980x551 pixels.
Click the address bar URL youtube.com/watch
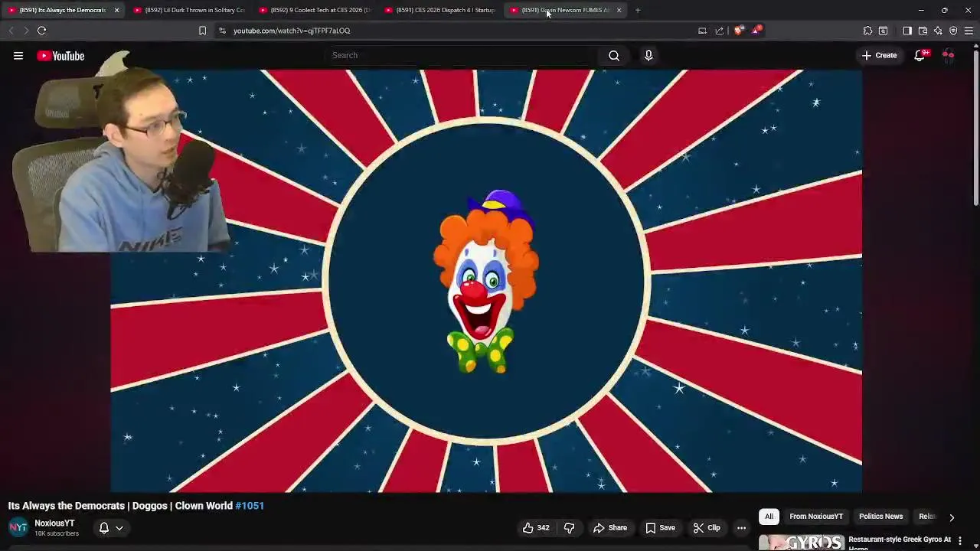(x=292, y=31)
